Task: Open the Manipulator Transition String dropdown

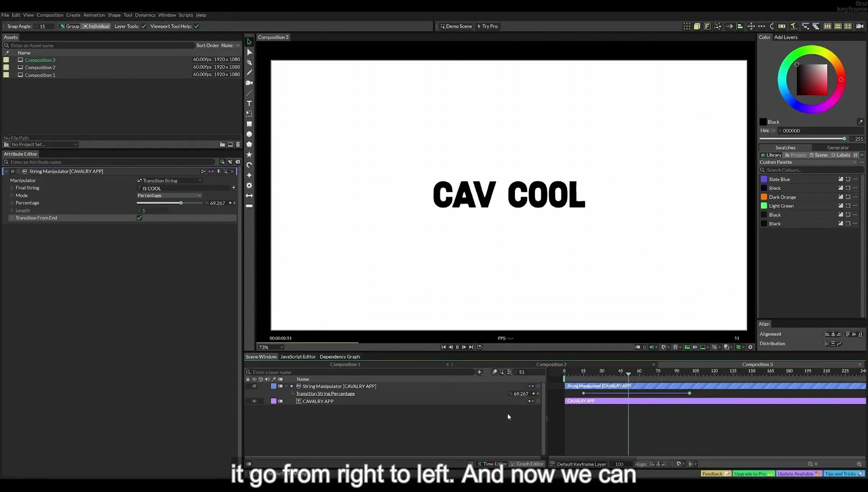Action: [x=170, y=180]
